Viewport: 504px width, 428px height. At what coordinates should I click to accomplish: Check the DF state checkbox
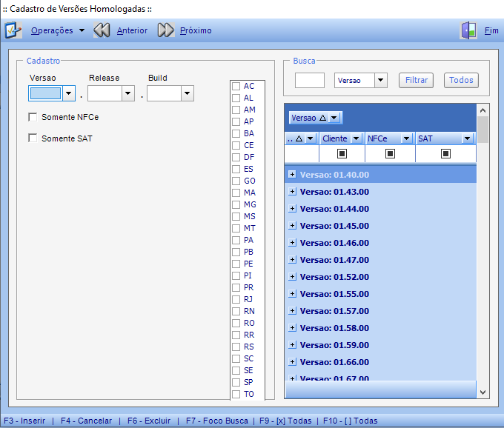click(236, 157)
